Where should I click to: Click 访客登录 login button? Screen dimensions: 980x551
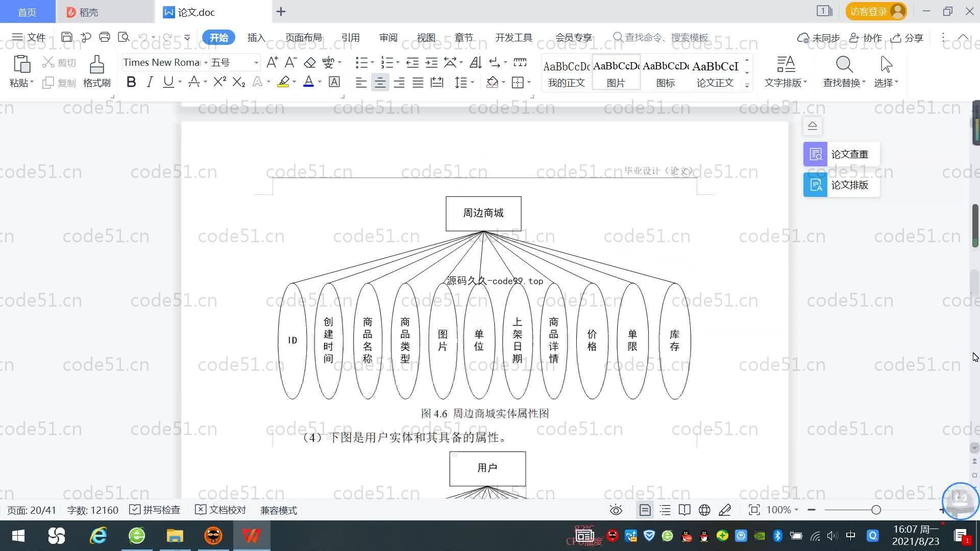[876, 11]
